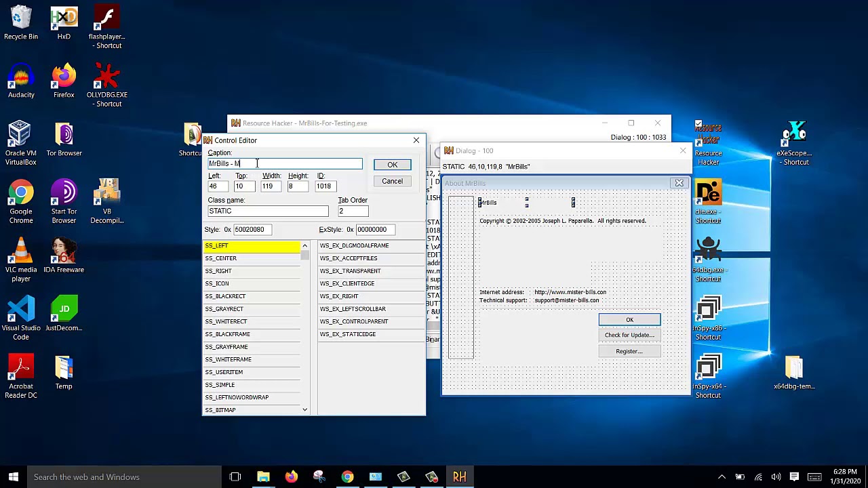The height and width of the screenshot is (488, 868).
Task: Open Firefox desktop shortcut
Action: click(64, 81)
